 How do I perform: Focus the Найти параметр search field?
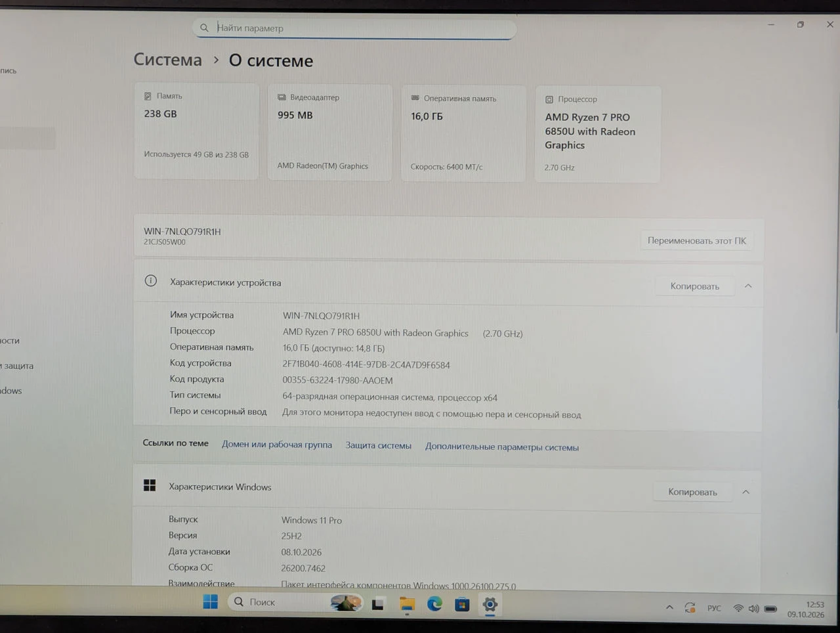(354, 28)
